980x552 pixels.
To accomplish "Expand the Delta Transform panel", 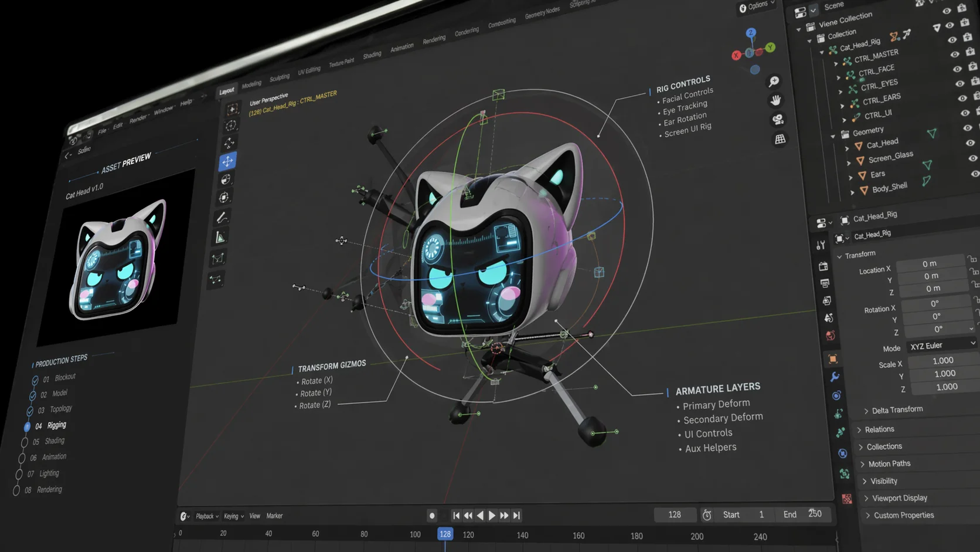I will pos(893,410).
